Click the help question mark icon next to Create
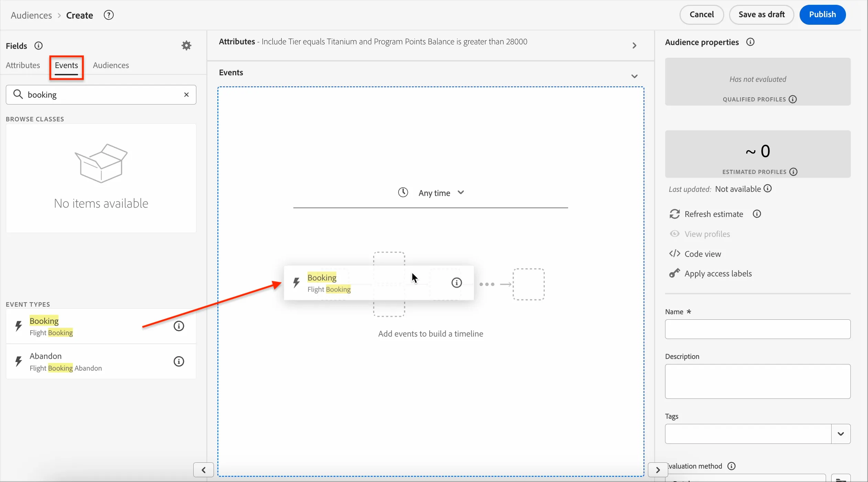The width and height of the screenshot is (868, 482). click(x=109, y=15)
